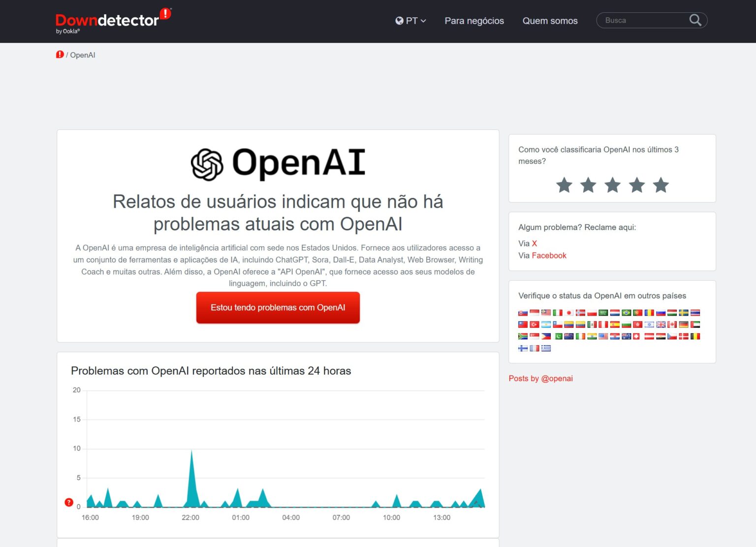
Task: Check OpenAI status via the Japan flag
Action: click(x=569, y=313)
